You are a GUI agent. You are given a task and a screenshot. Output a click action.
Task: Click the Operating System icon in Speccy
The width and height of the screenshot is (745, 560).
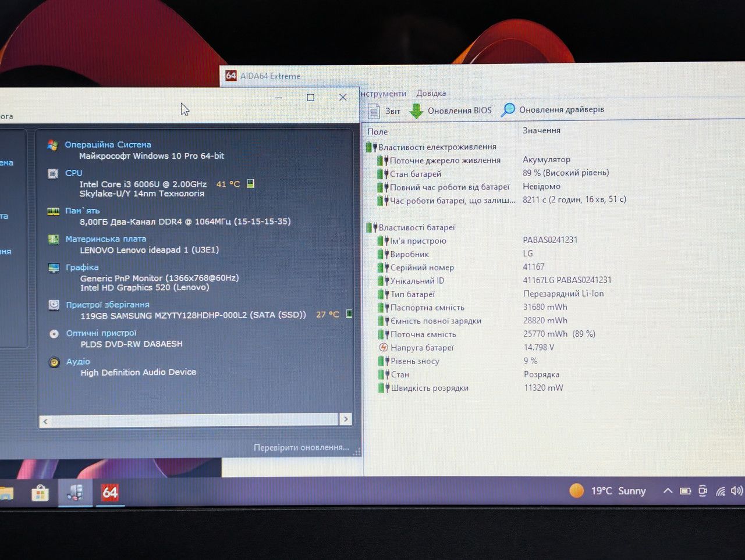(53, 145)
